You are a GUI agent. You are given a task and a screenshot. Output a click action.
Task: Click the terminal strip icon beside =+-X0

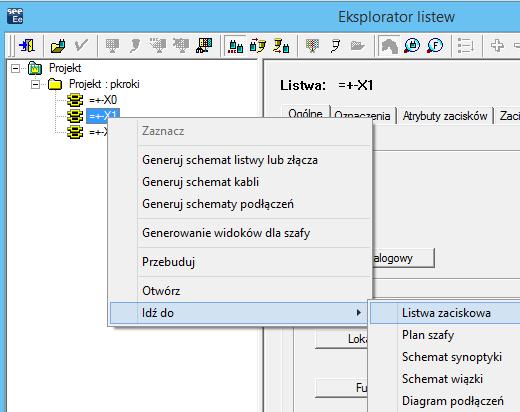tap(75, 100)
